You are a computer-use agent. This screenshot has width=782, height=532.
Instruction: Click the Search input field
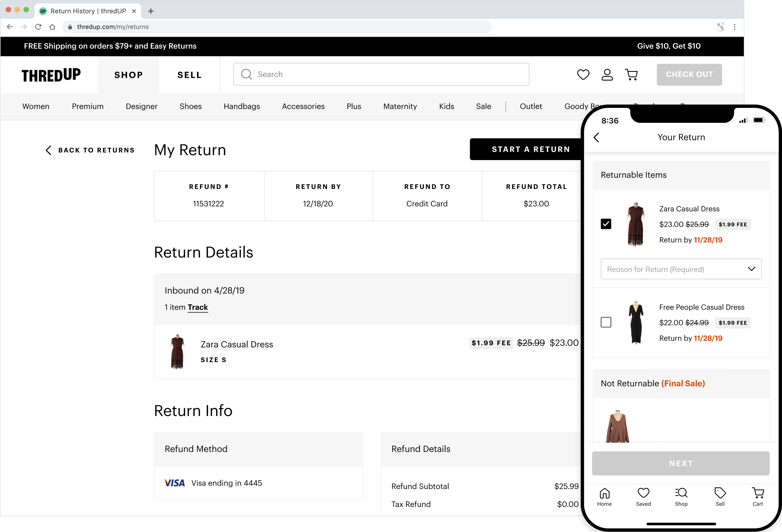coord(381,74)
